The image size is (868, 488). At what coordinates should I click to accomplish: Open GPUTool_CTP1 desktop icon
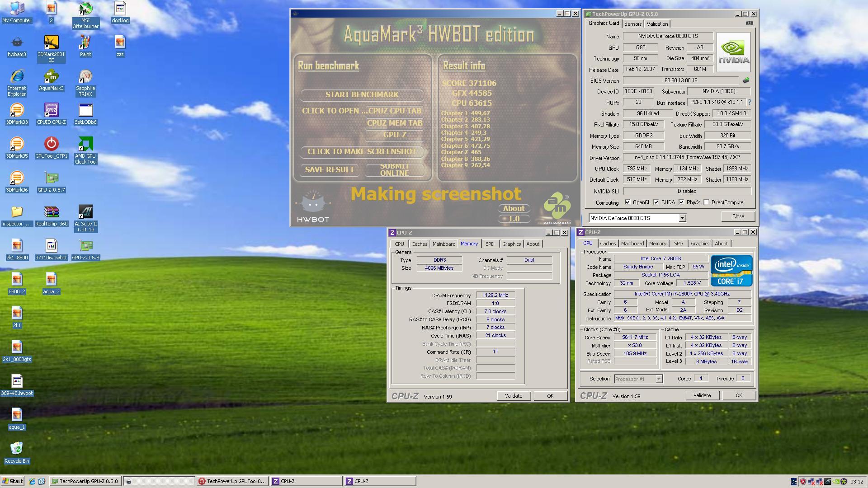pos(51,148)
